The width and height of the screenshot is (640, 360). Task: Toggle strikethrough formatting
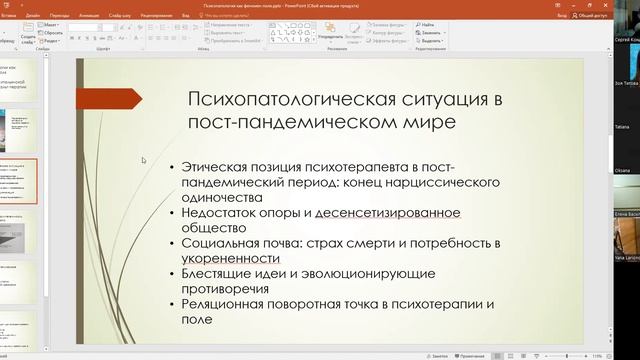click(102, 38)
